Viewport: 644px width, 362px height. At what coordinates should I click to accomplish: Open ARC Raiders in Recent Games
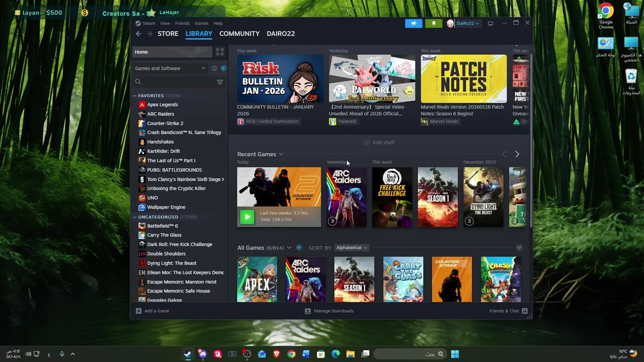346,197
